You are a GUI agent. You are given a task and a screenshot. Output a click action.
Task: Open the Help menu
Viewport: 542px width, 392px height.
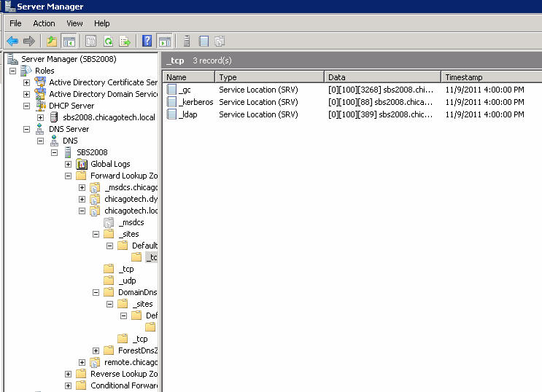(x=101, y=23)
